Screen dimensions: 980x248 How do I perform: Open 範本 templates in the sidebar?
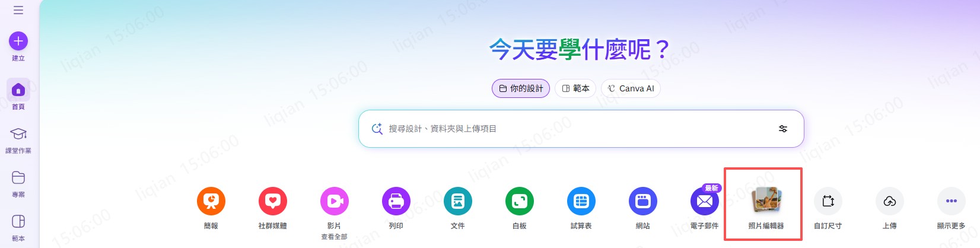click(18, 227)
